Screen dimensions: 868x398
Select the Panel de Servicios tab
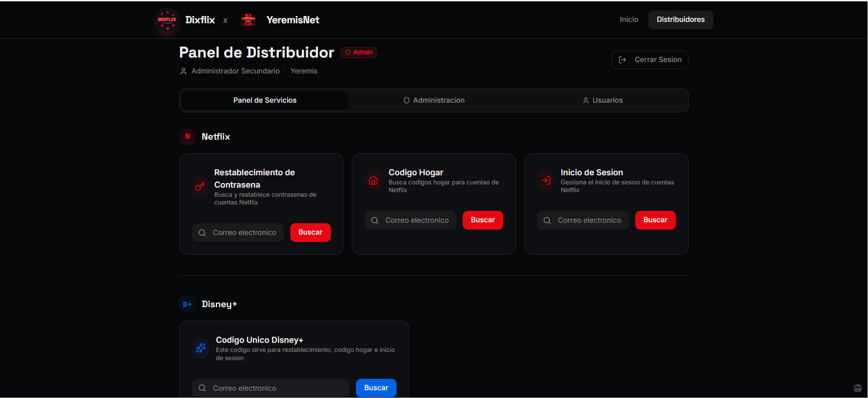click(265, 100)
